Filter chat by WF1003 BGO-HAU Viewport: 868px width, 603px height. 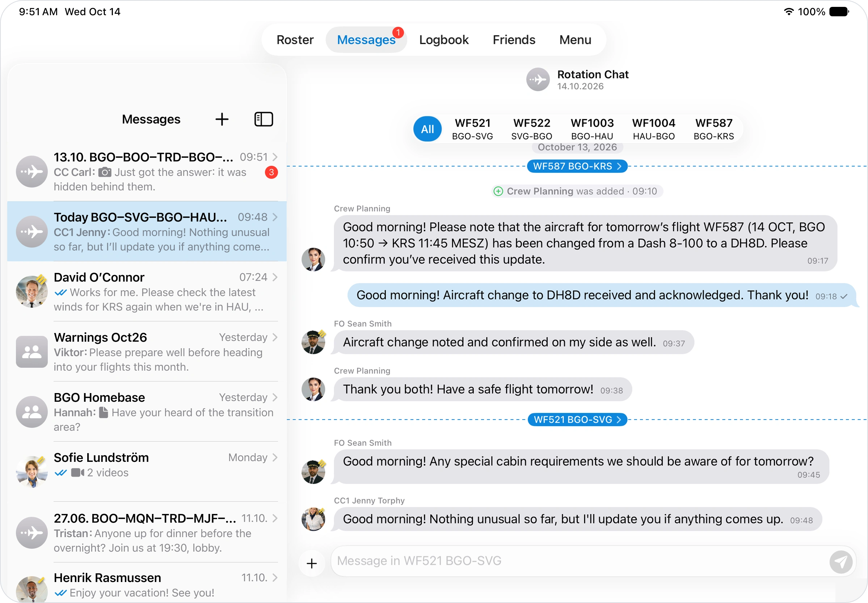pos(592,129)
